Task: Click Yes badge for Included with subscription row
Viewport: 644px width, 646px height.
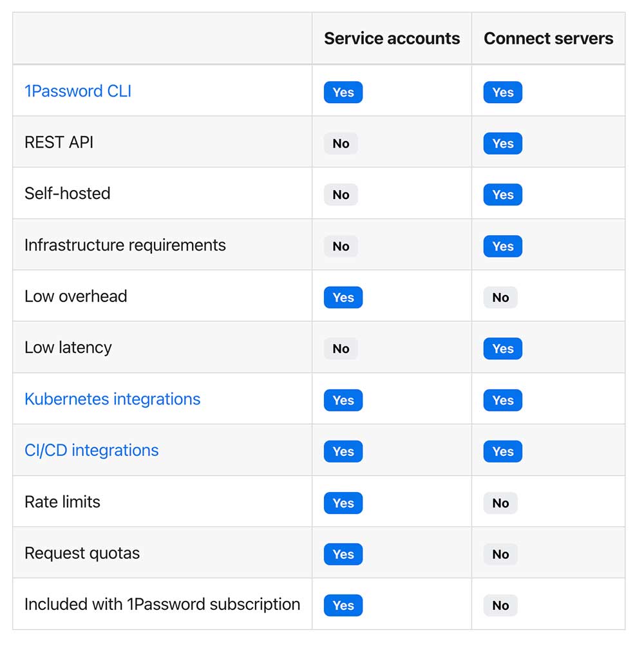Action: [343, 605]
